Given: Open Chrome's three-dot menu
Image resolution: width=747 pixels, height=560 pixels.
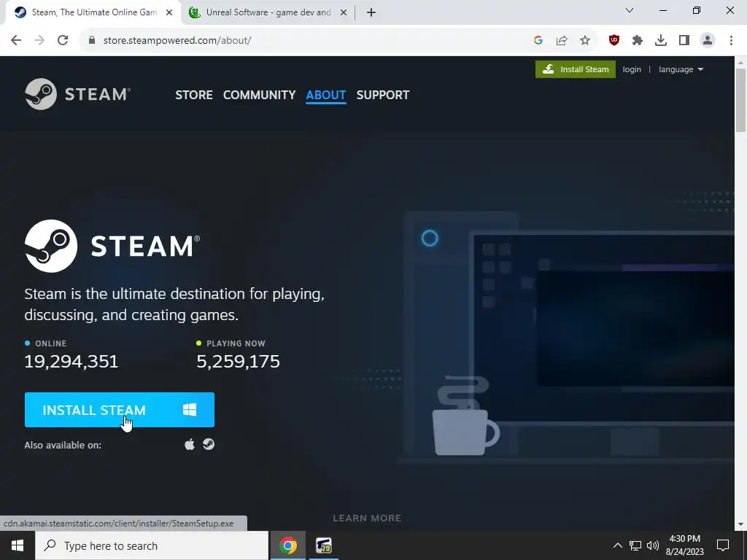Looking at the screenshot, I should tap(731, 41).
